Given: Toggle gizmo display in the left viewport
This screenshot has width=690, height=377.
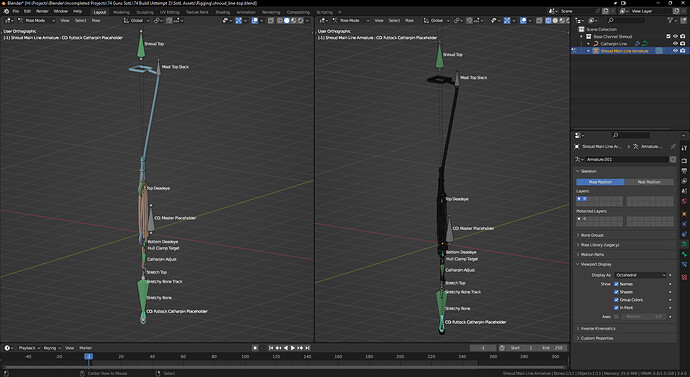Looking at the screenshot, I should point(238,20).
